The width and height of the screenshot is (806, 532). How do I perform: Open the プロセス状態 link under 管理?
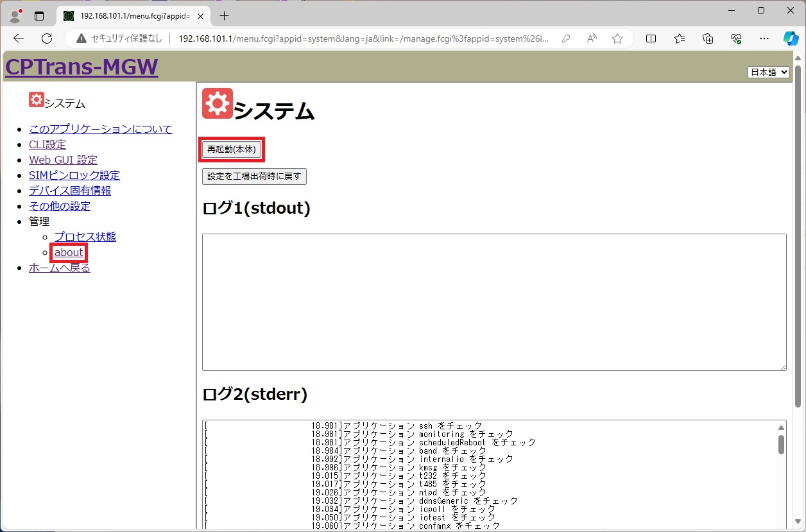click(x=85, y=237)
